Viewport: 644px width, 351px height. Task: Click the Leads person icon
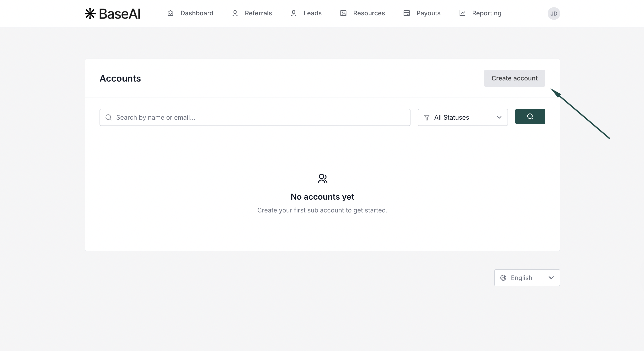pos(293,13)
